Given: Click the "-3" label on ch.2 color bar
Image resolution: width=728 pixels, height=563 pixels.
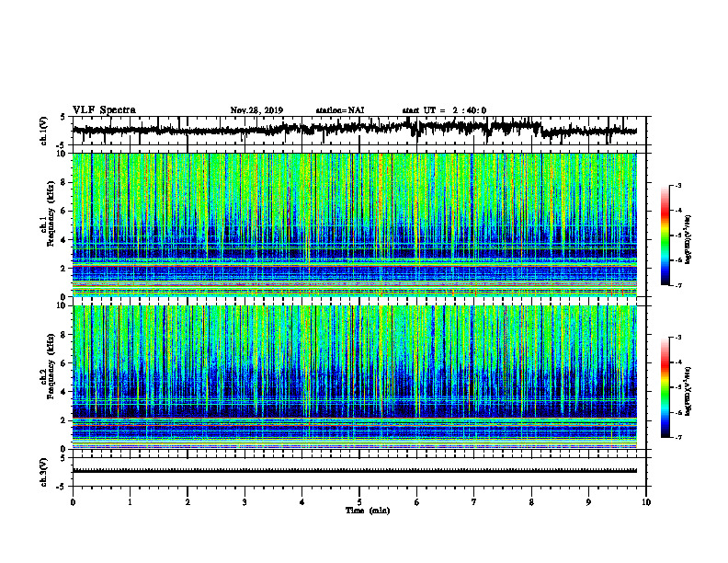Looking at the screenshot, I should 678,338.
